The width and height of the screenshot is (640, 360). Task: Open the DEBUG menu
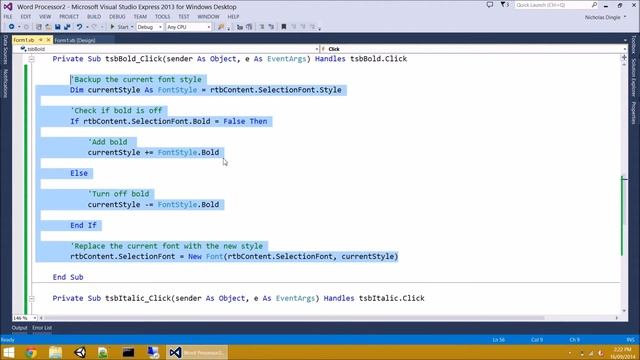click(x=117, y=17)
